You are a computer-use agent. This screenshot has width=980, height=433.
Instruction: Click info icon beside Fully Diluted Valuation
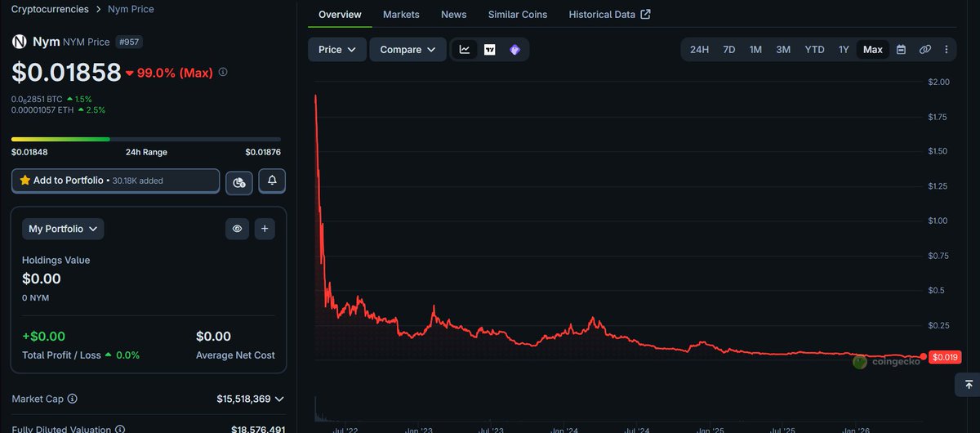[x=120, y=429]
